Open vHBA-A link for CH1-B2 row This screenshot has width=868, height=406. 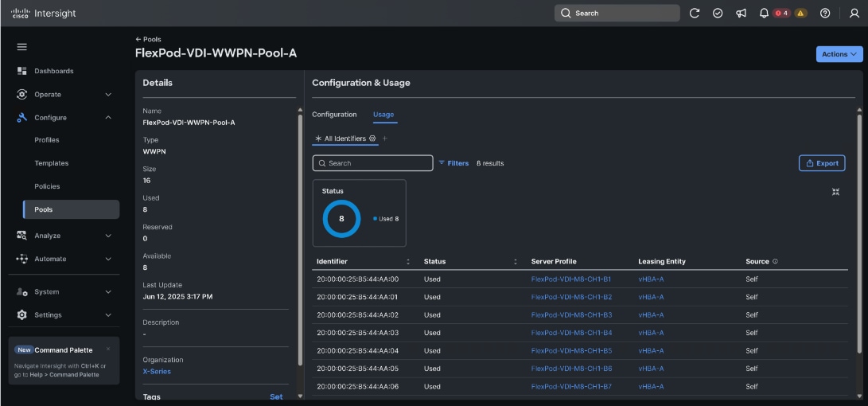point(651,297)
